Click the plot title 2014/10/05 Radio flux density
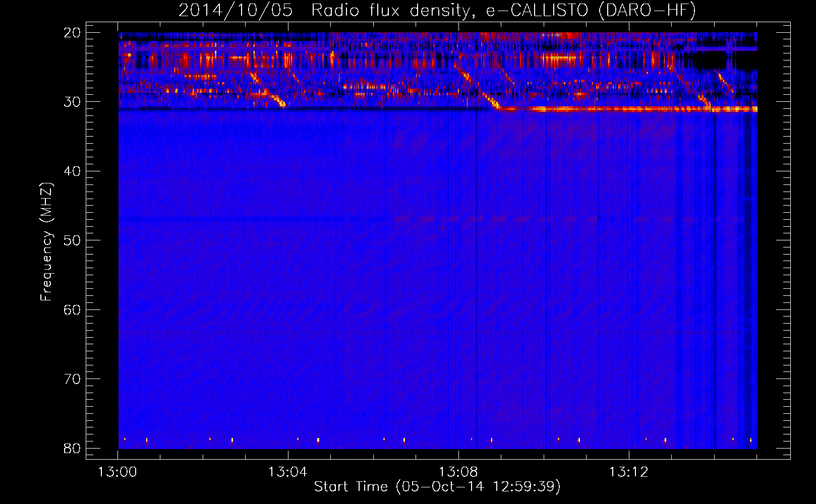Screen dimensions: 816x504 [x=327, y=11]
